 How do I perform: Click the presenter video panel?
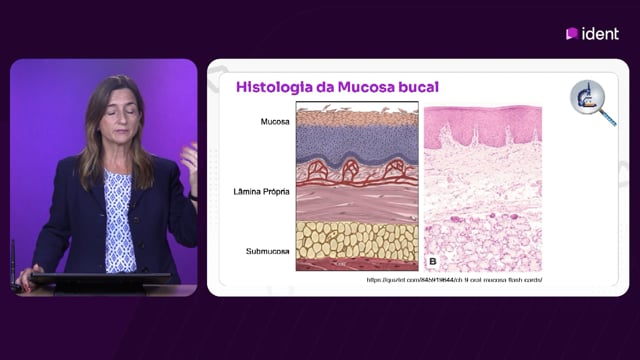(104, 178)
